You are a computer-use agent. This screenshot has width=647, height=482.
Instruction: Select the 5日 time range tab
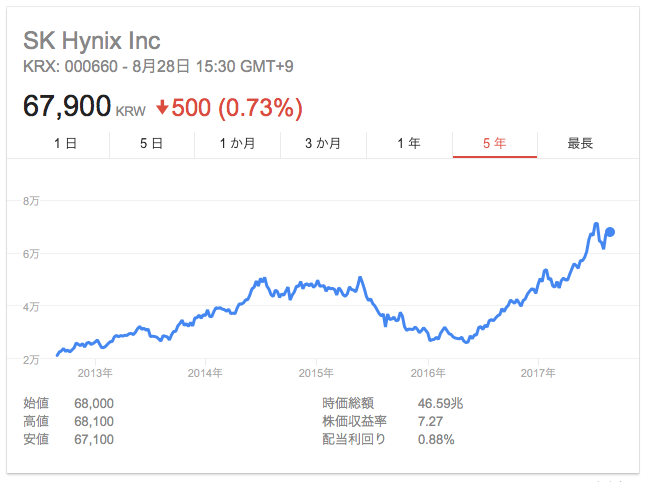[151, 143]
